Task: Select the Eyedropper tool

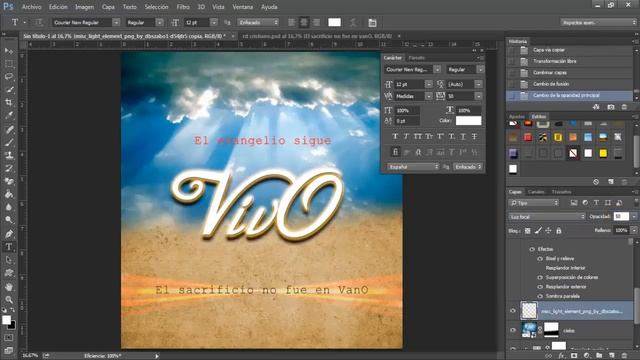Action: 9,116
